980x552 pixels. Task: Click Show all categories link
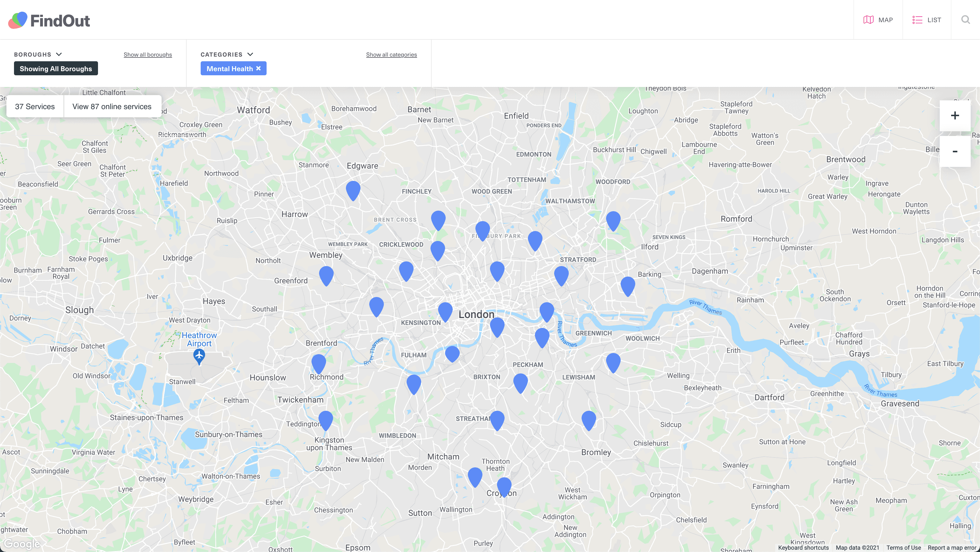click(391, 55)
